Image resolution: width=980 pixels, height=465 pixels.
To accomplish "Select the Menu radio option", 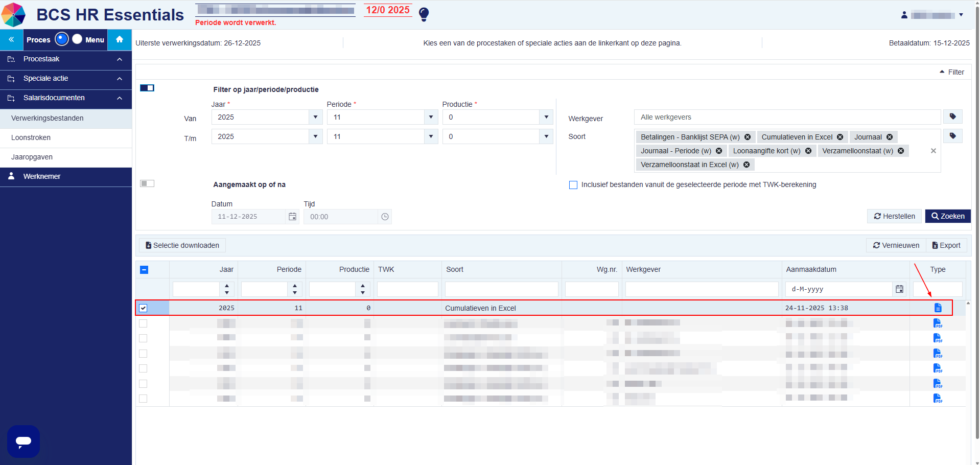I will 77,39.
